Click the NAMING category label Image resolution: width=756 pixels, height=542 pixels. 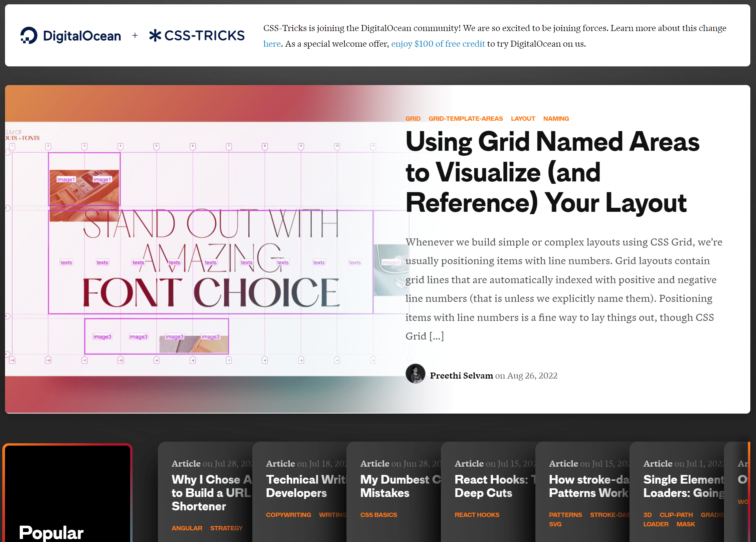[555, 118]
